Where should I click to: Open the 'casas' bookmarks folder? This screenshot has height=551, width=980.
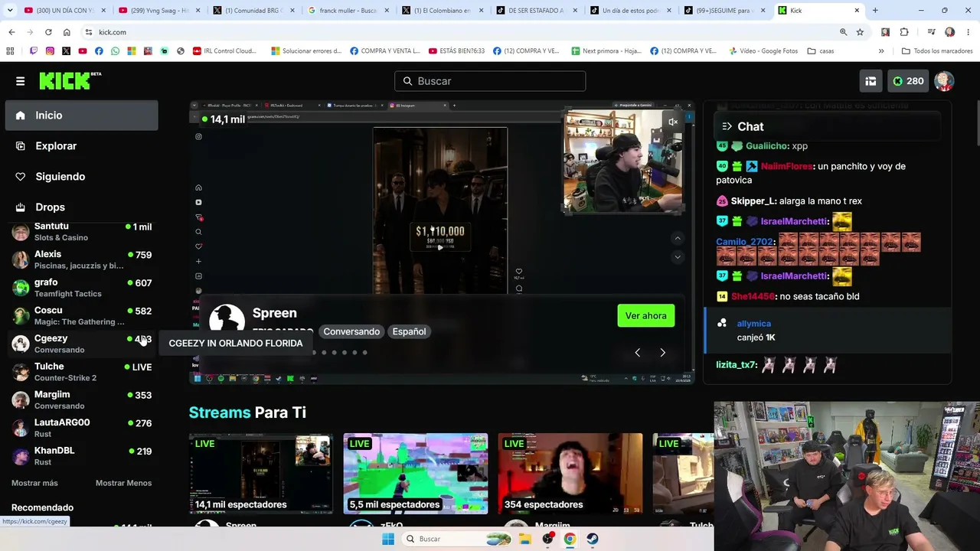(x=821, y=51)
